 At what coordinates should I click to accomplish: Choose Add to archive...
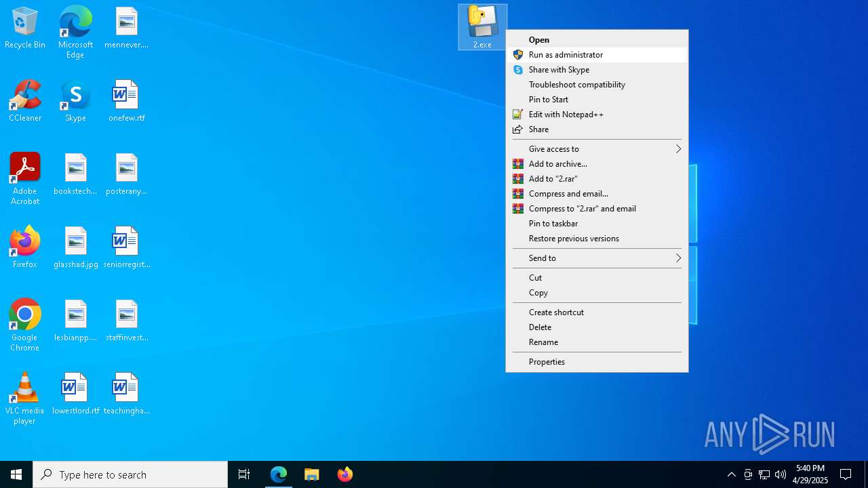point(597,164)
